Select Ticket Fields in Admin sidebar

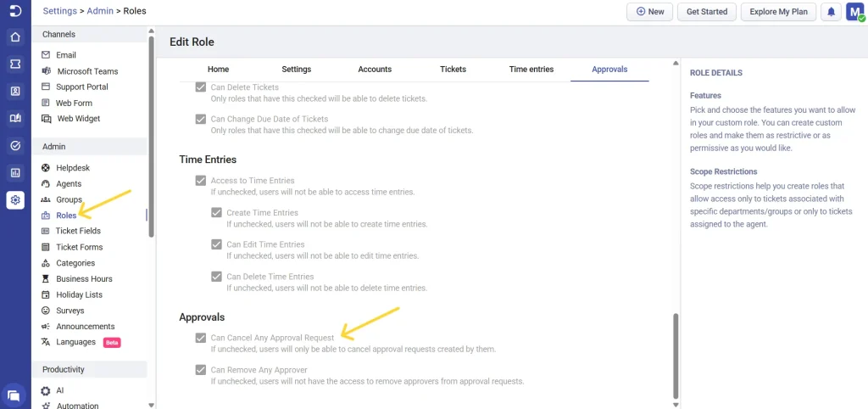point(78,231)
